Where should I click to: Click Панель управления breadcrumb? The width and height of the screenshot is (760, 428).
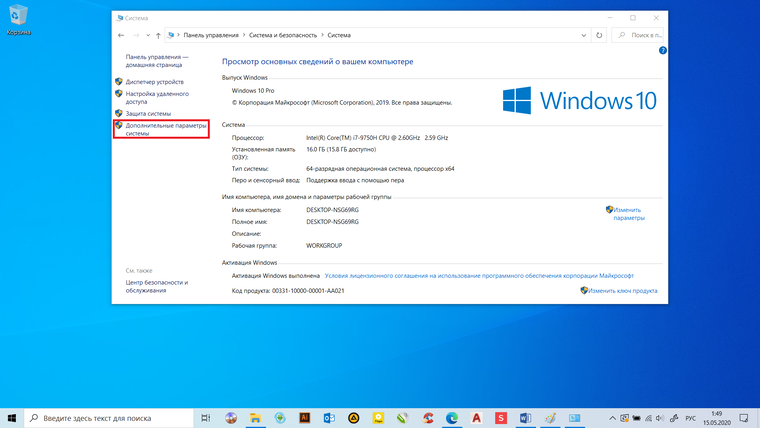coord(211,35)
